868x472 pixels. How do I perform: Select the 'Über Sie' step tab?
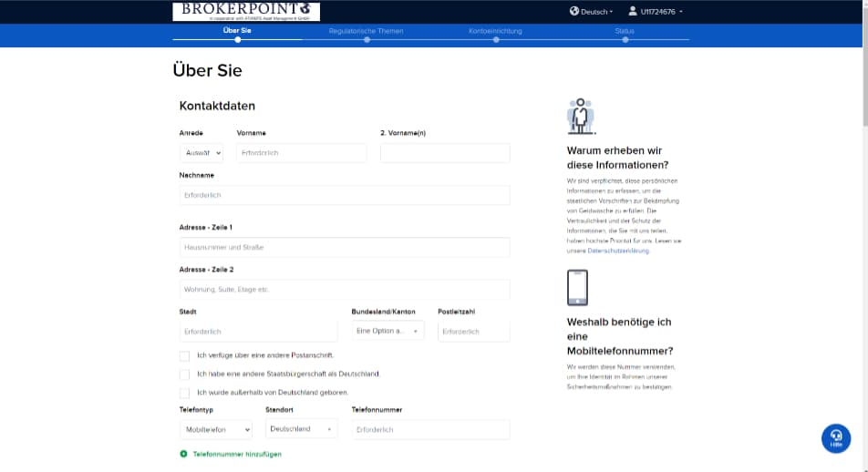[x=237, y=30]
